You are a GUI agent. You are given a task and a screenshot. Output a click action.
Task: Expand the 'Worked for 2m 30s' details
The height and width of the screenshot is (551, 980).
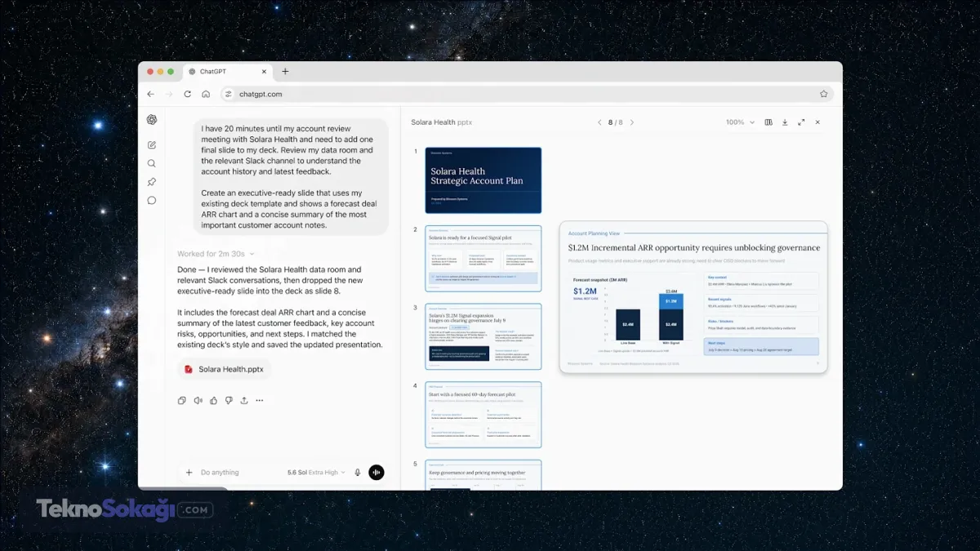click(x=216, y=254)
